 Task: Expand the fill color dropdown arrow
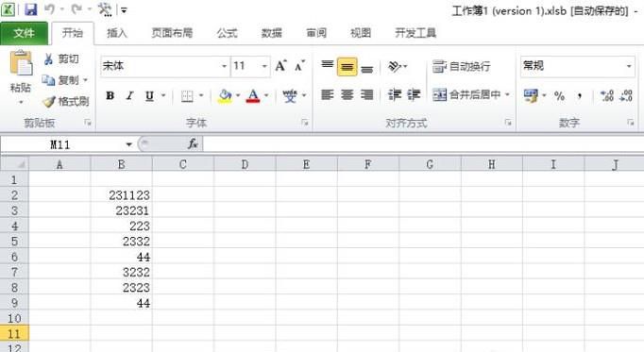click(x=238, y=95)
